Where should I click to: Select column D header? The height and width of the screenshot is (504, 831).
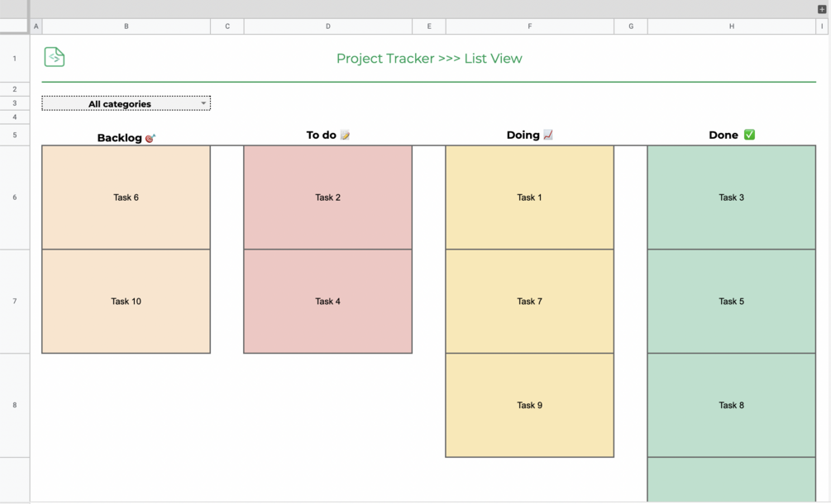pyautogui.click(x=327, y=26)
